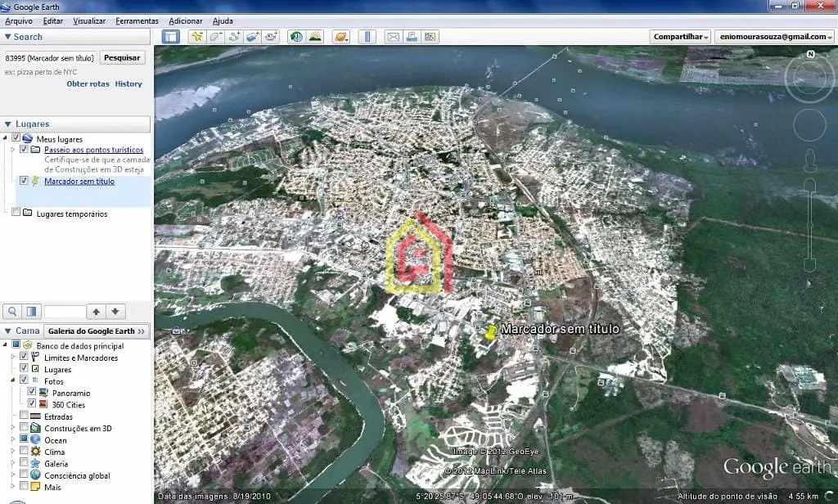
Task: Collapse the Camadas layers panel
Action: [7, 331]
